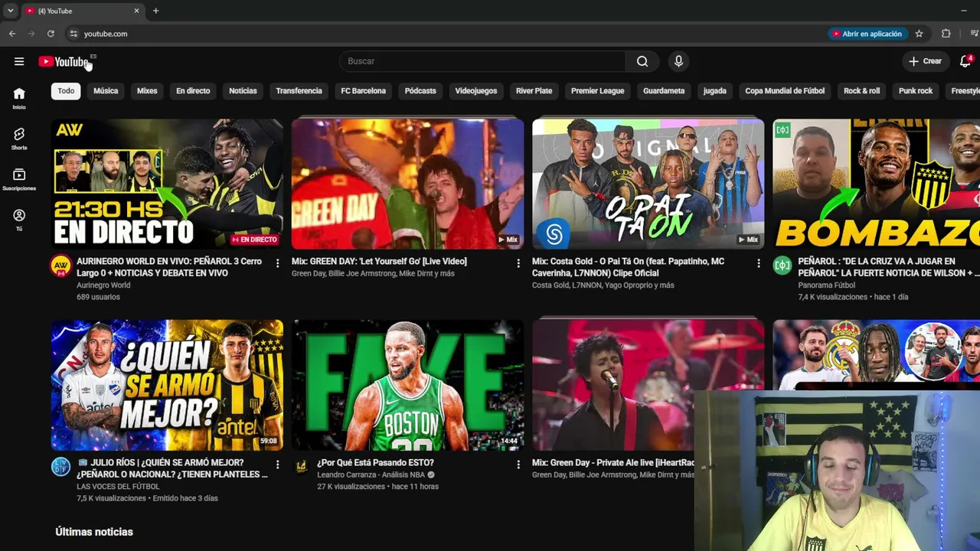Start voice search with the microphone
The height and width of the screenshot is (551, 980).
point(678,61)
